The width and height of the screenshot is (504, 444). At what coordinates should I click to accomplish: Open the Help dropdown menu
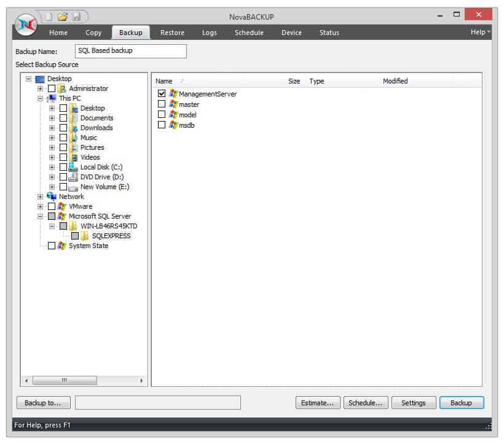(x=479, y=33)
